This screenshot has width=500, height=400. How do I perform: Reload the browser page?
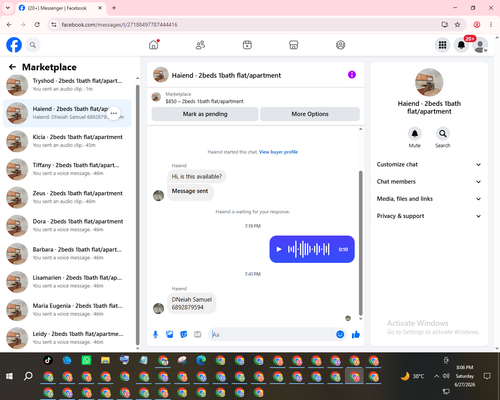[x=37, y=24]
